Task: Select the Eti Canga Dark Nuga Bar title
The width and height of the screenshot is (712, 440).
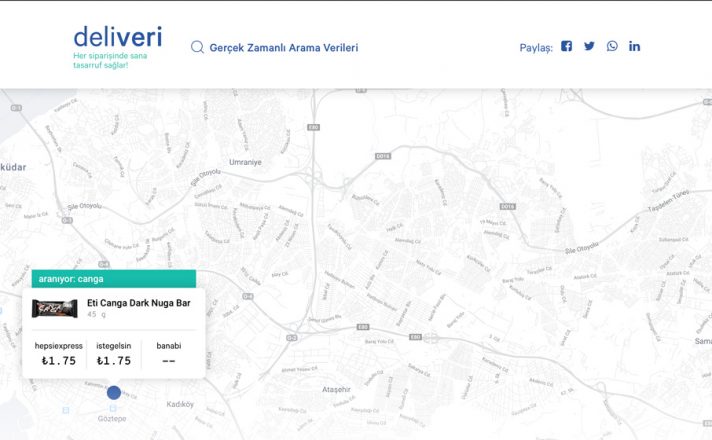Action: [x=138, y=303]
